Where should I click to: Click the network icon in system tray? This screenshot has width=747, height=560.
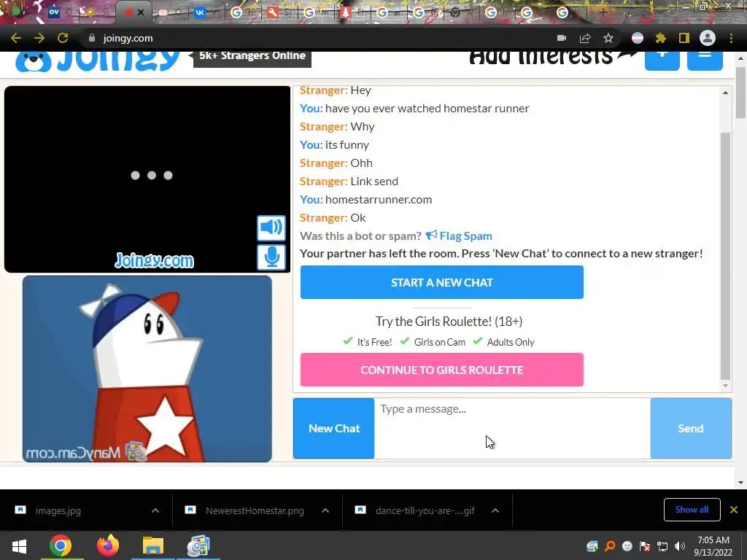(x=662, y=546)
